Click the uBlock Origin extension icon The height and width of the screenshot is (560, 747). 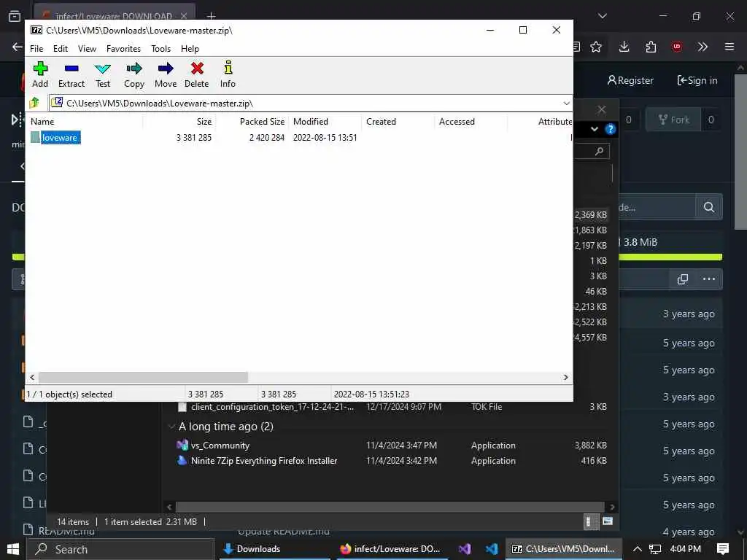pyautogui.click(x=677, y=47)
